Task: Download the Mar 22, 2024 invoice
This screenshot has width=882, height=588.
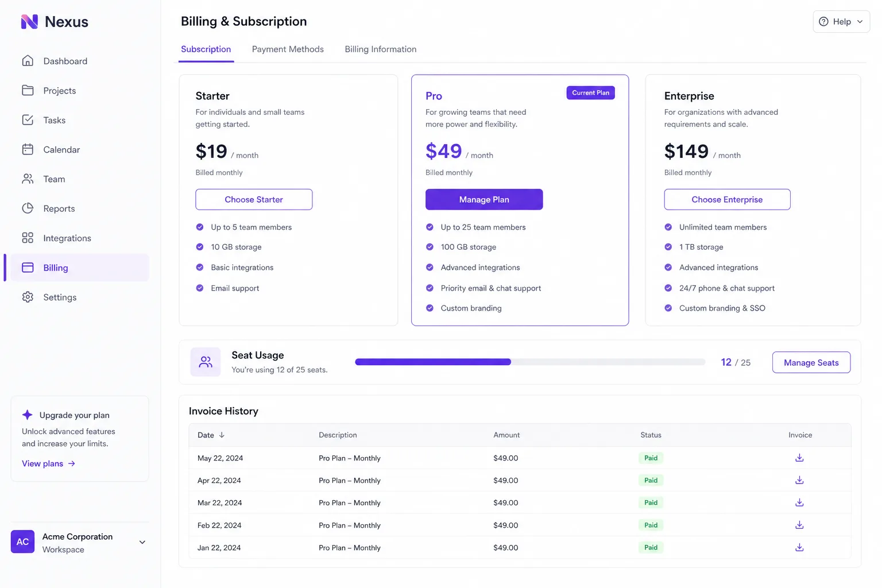Action: tap(799, 502)
